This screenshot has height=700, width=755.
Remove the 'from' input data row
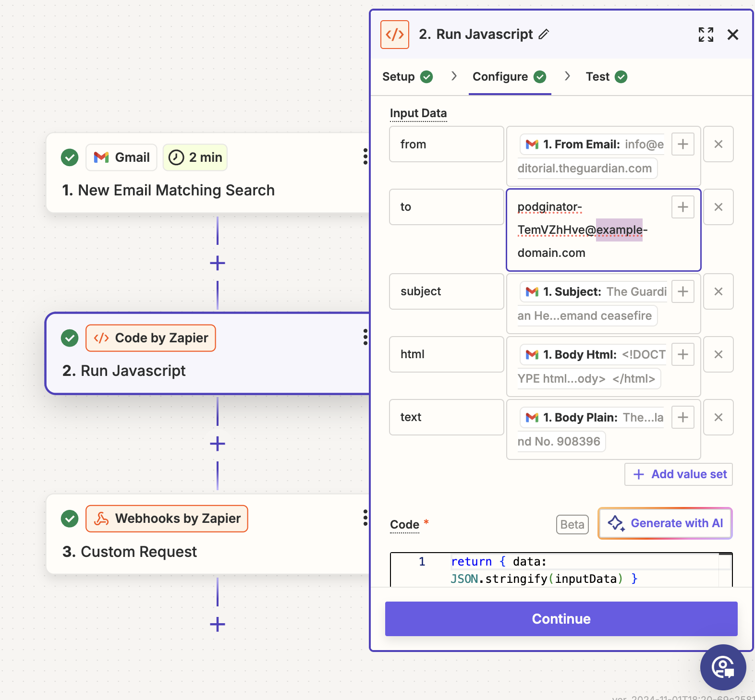718,144
